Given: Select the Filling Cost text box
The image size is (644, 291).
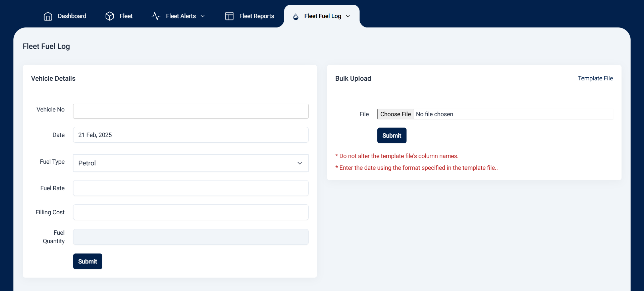Looking at the screenshot, I should [x=191, y=212].
